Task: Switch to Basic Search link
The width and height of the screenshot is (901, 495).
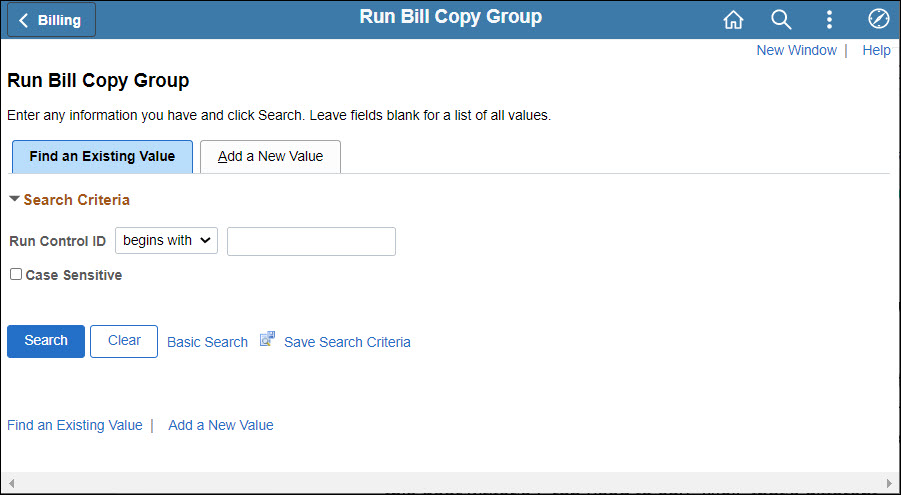Action: [x=207, y=342]
